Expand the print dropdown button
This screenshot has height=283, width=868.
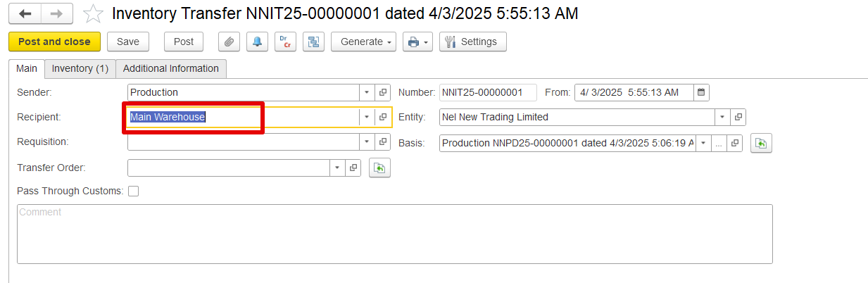[x=417, y=42]
